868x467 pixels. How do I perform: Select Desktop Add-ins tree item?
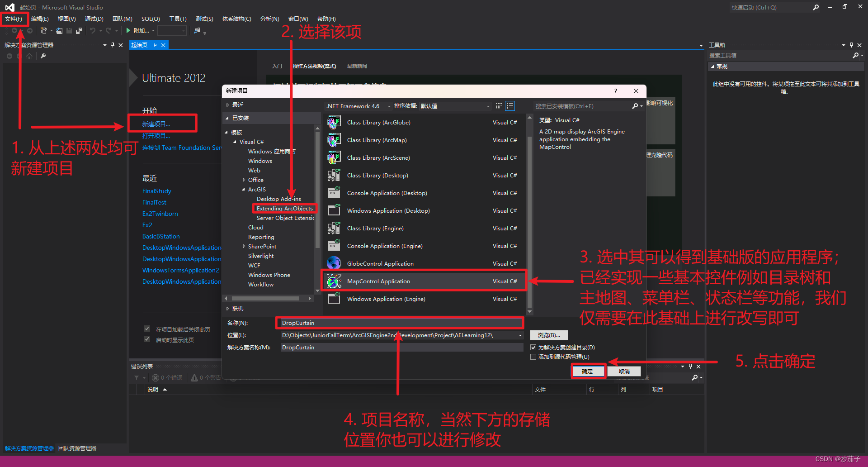pos(278,199)
